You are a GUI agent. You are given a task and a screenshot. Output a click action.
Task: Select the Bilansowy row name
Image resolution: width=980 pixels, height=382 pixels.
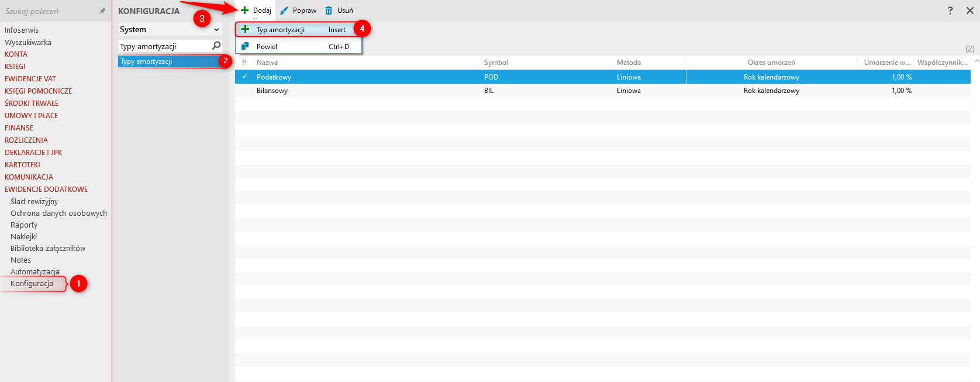point(272,90)
